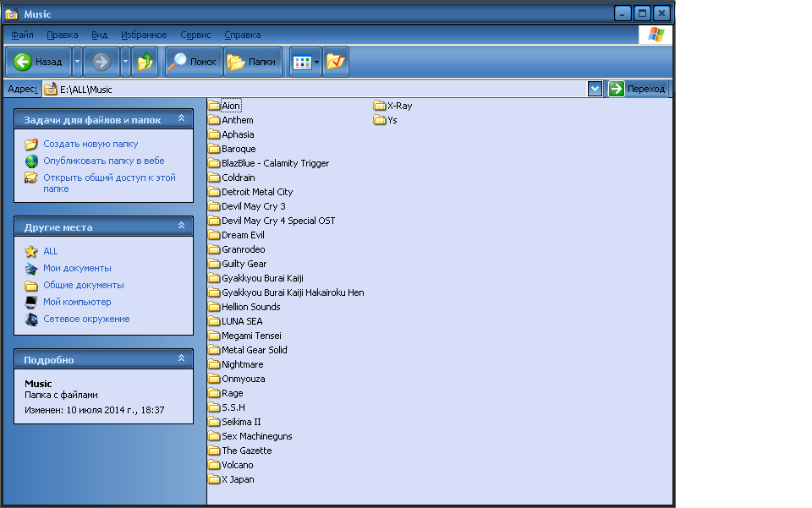This screenshot has height=508, width=812.
Task: Click the globe icon beside Опубликовать папку
Action: tap(31, 161)
